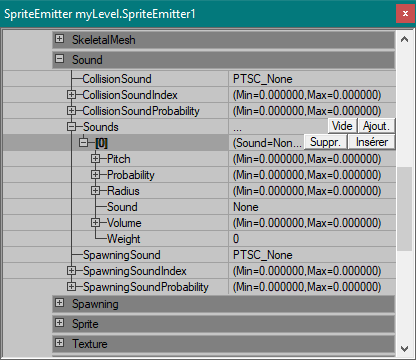Select the Weight value field

312,239
